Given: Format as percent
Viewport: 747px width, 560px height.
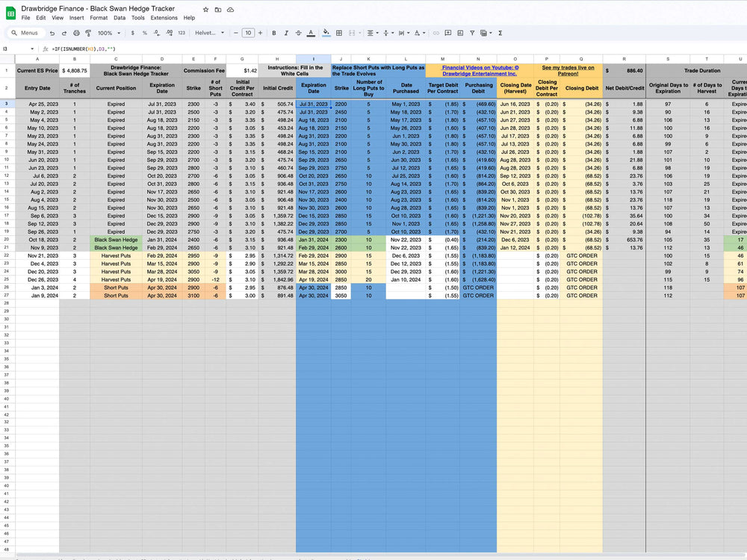Looking at the screenshot, I should [x=145, y=34].
